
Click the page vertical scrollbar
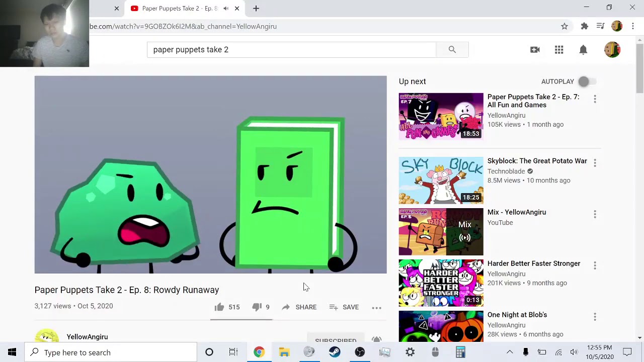click(639, 68)
